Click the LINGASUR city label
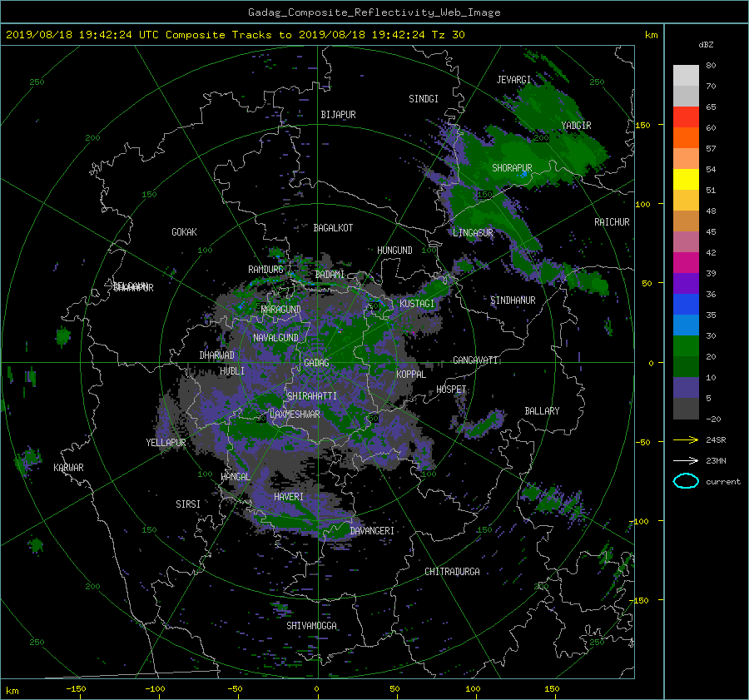Image resolution: width=749 pixels, height=700 pixels. pyautogui.click(x=473, y=233)
